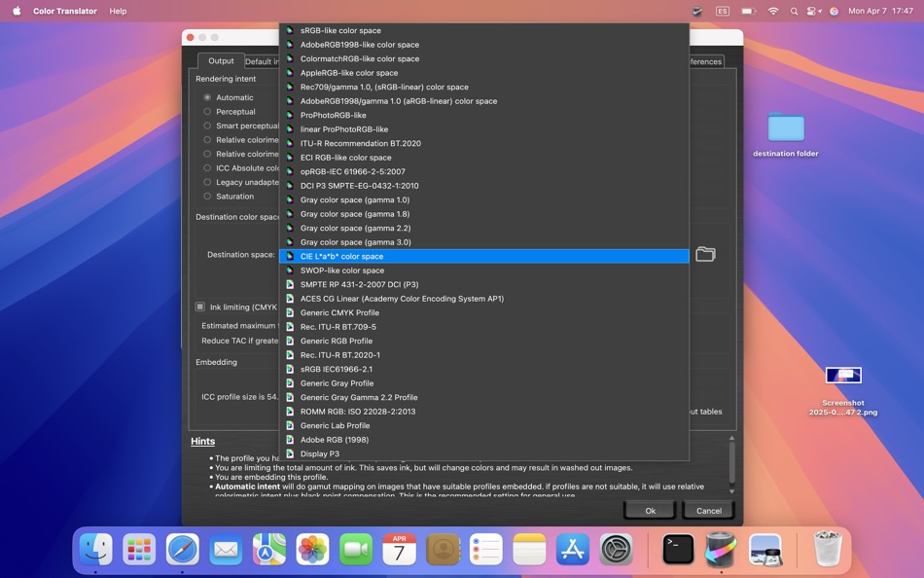The height and width of the screenshot is (578, 924).
Task: Open the destination folder on desktop
Action: [786, 126]
